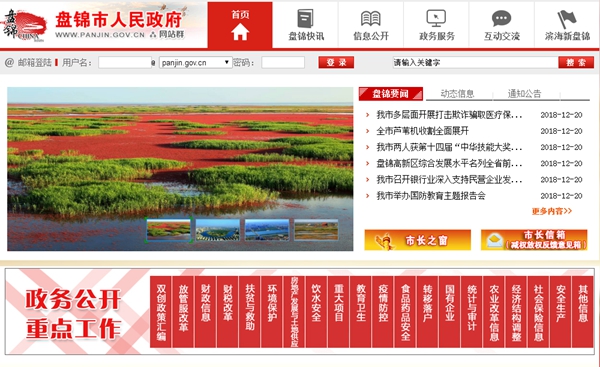This screenshot has width=600, height=367.
Task: Open the 统计与审计 column
Action: [x=471, y=312]
